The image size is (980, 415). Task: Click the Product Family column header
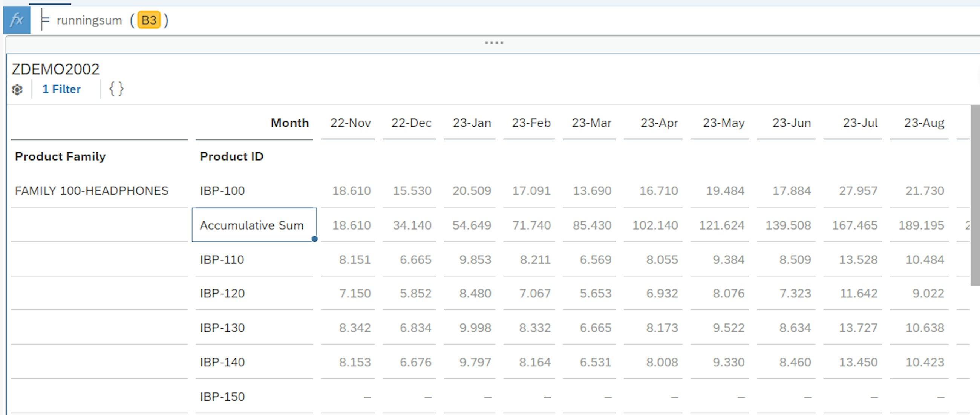click(x=60, y=156)
